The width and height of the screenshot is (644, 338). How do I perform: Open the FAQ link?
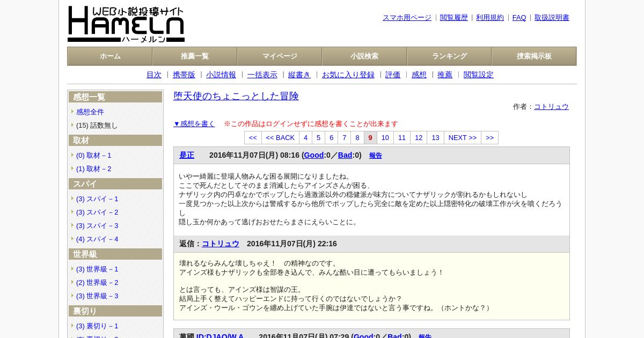(x=519, y=18)
